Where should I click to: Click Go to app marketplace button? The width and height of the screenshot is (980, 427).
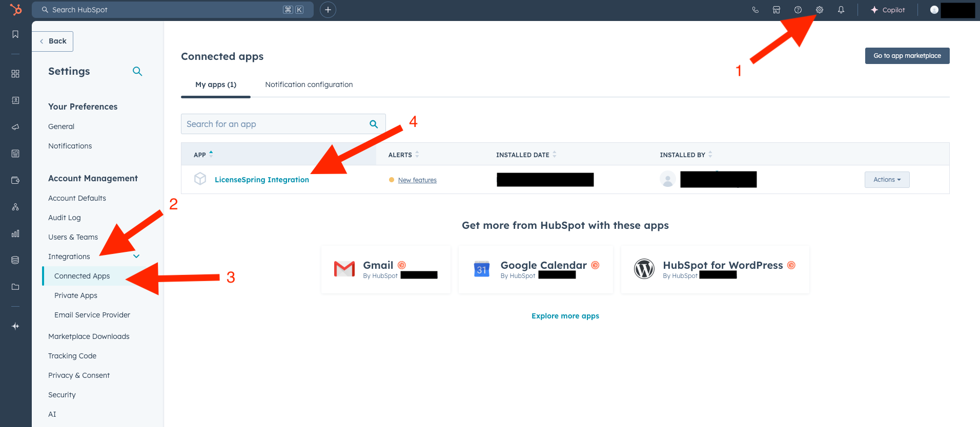click(x=907, y=56)
